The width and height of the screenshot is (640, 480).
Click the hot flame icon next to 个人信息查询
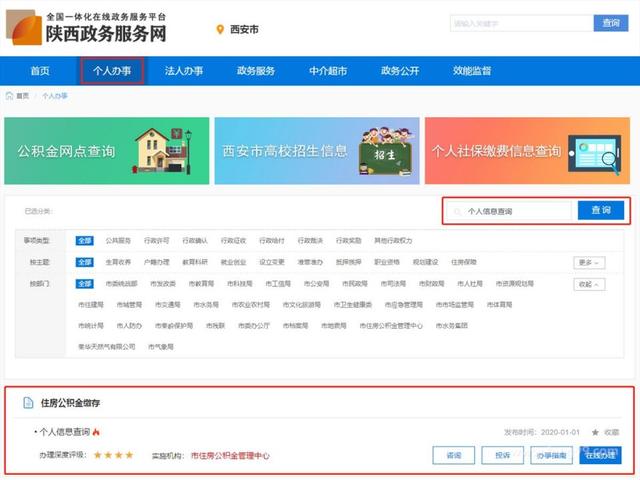96,432
